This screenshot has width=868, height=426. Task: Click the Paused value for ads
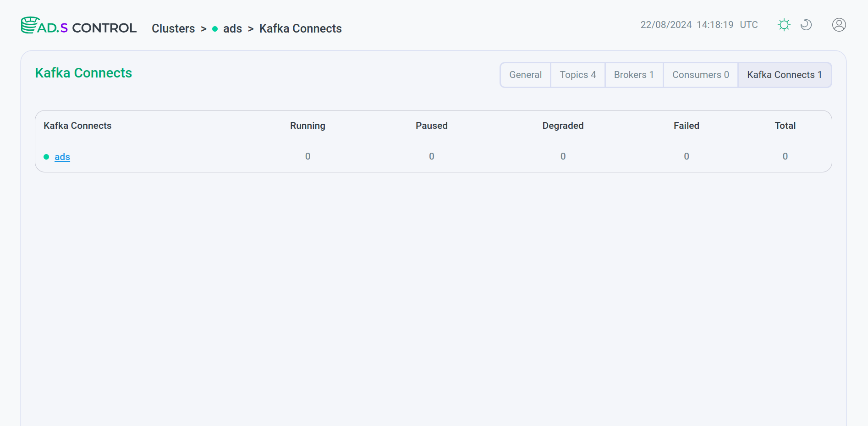click(432, 156)
